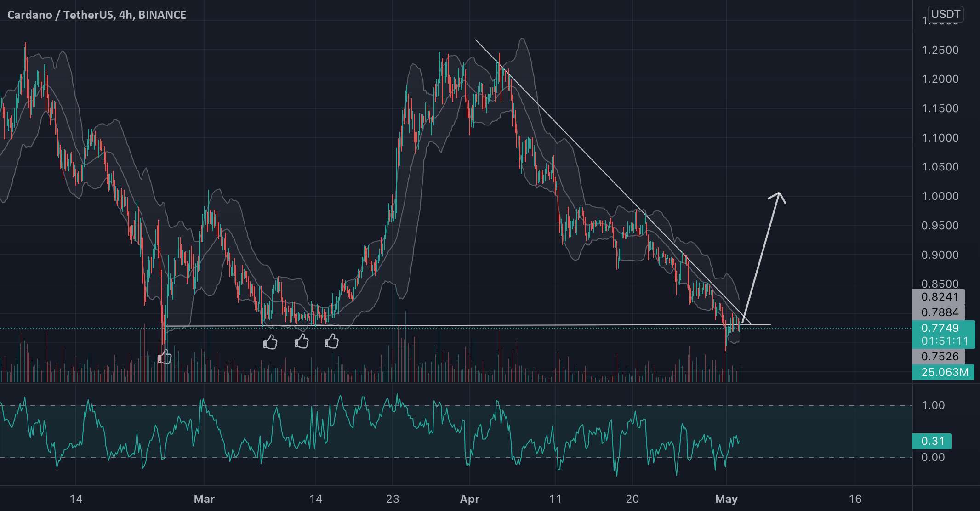980x511 pixels.
Task: Click the 1.1000 price axis label
Action: 940,138
